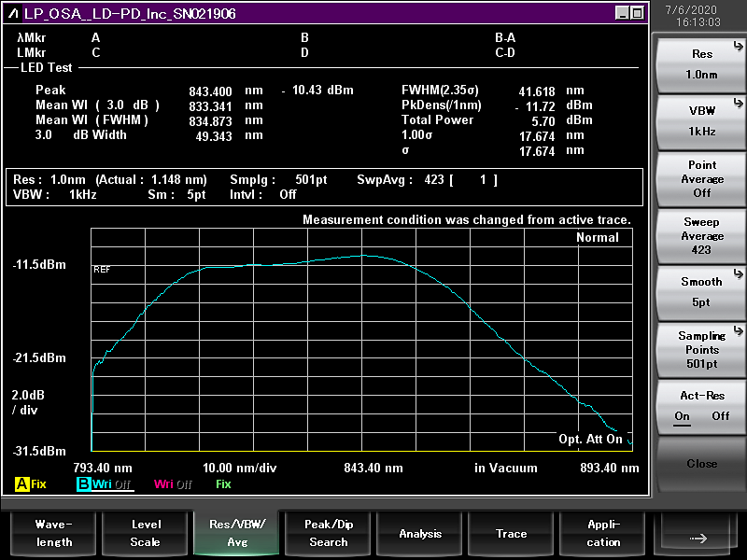Open the Smooth 5pt selector
This screenshot has width=747, height=560.
[701, 291]
